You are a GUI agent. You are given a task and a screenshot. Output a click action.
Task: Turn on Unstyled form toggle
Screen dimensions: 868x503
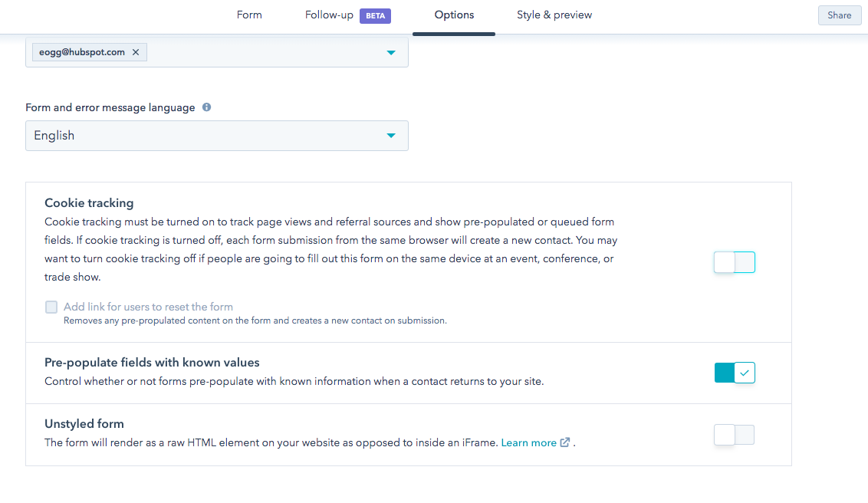[x=734, y=435]
